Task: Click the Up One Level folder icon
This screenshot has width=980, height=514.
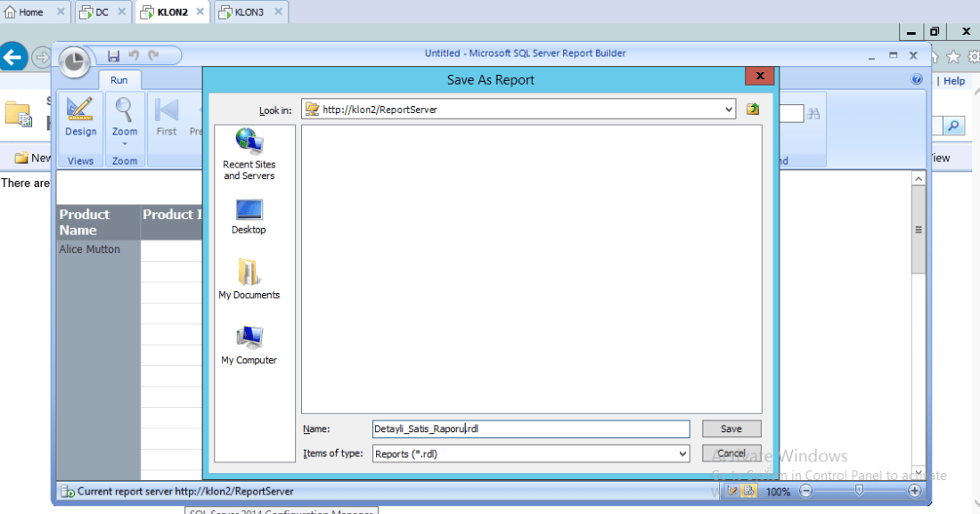Action: 753,110
